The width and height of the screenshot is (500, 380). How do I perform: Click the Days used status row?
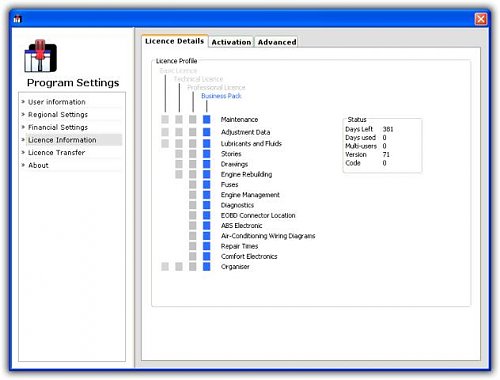coord(366,138)
